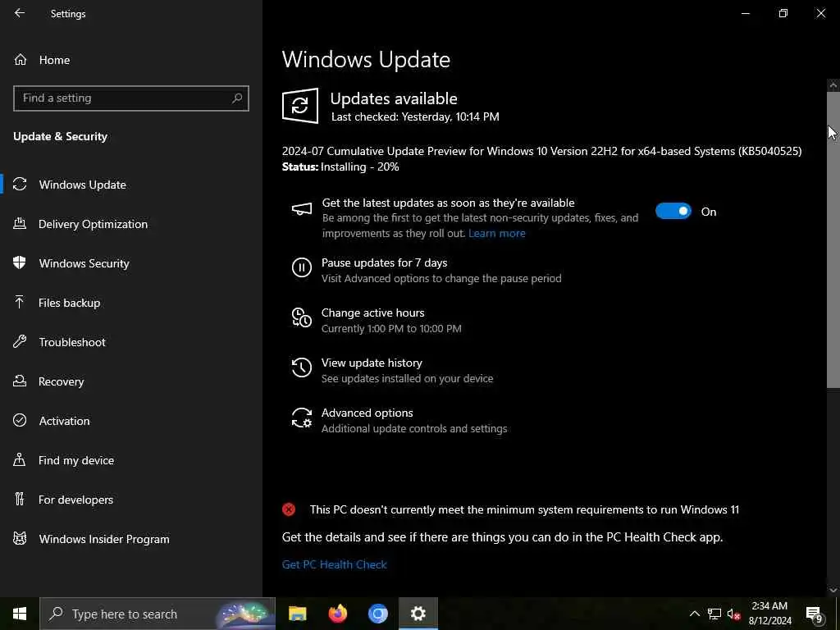Click the Advanced options gear-sync icon
840x630 pixels.
click(302, 418)
